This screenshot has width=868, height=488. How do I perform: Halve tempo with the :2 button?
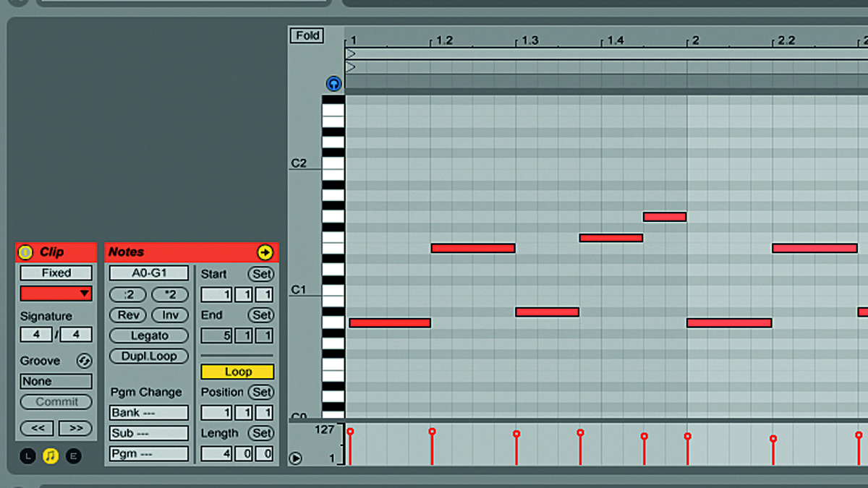click(128, 295)
